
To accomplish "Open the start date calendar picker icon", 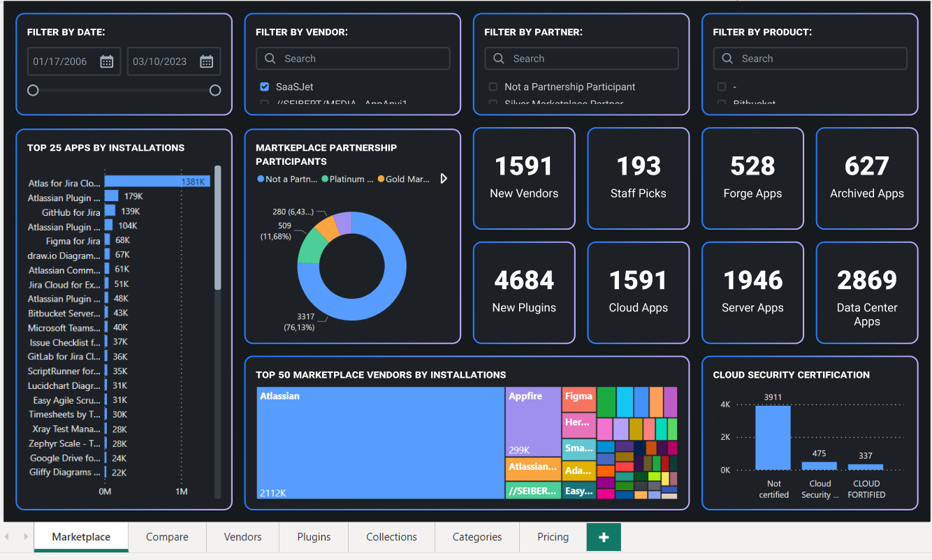I will click(106, 61).
